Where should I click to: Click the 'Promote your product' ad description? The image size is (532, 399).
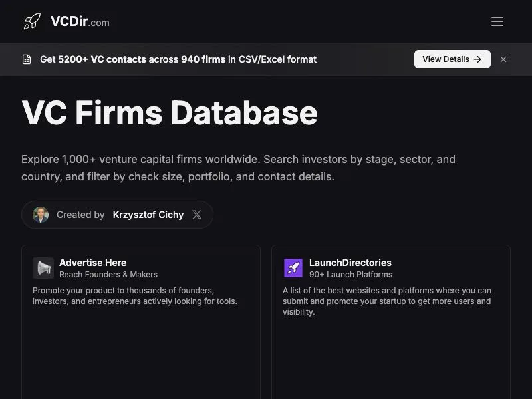coord(135,296)
